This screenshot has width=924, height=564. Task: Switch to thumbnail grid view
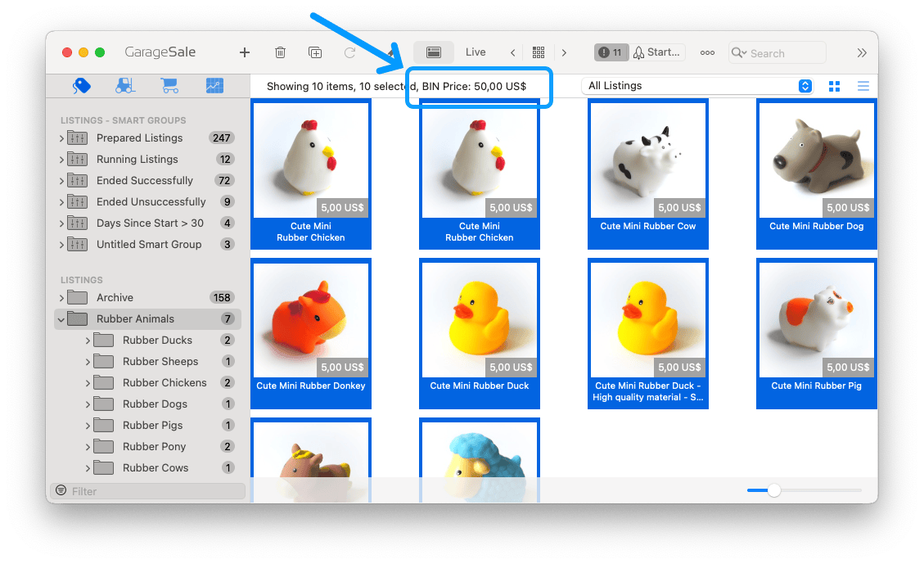[834, 87]
